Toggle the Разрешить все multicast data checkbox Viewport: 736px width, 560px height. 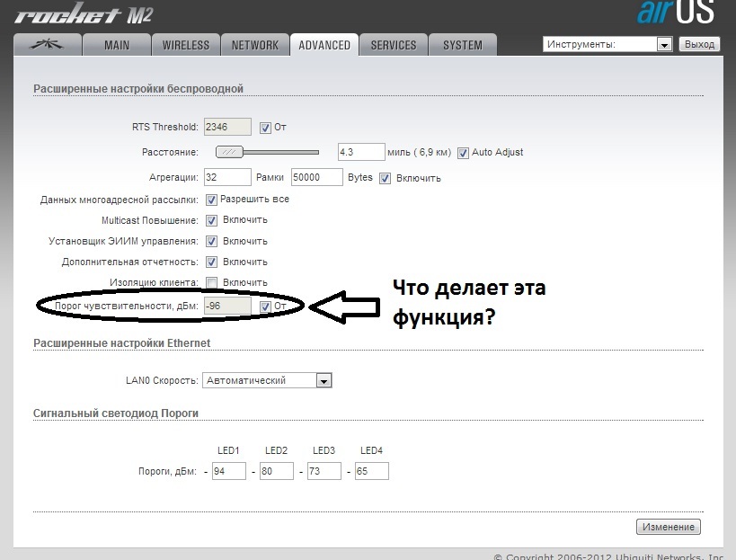(x=211, y=200)
